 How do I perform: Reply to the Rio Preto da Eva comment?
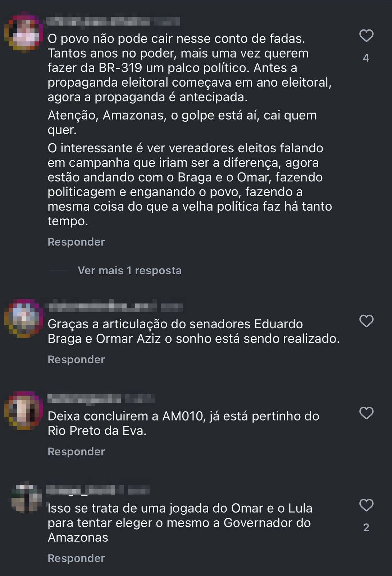(76, 451)
